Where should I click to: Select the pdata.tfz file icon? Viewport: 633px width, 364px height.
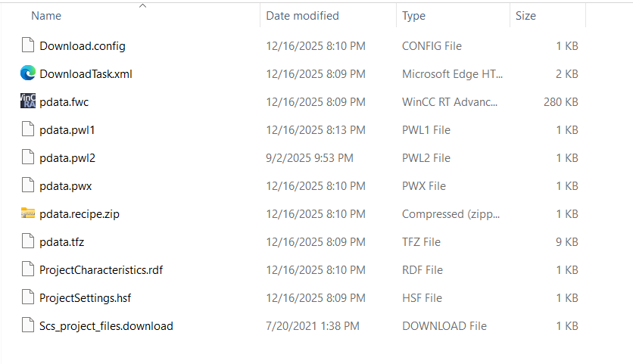click(x=28, y=241)
